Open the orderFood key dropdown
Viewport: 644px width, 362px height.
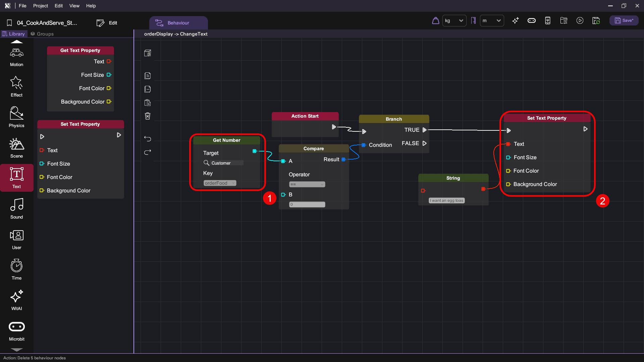(x=220, y=183)
